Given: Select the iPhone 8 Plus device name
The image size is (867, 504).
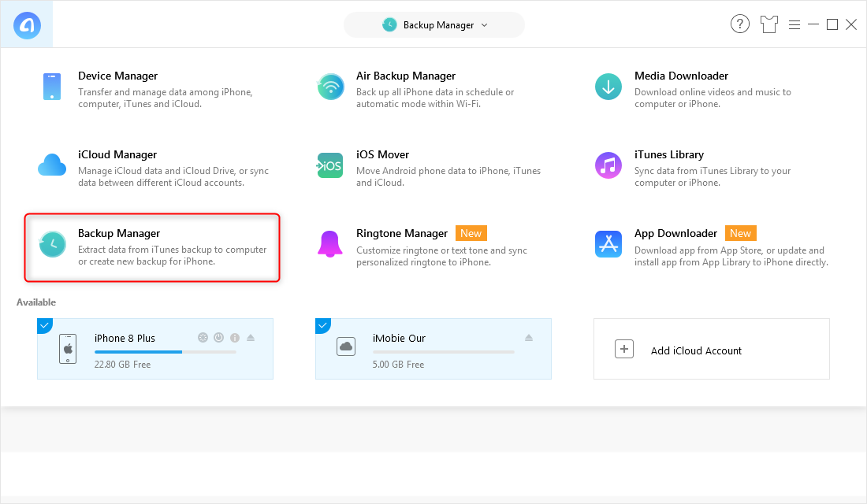Looking at the screenshot, I should pyautogui.click(x=125, y=338).
